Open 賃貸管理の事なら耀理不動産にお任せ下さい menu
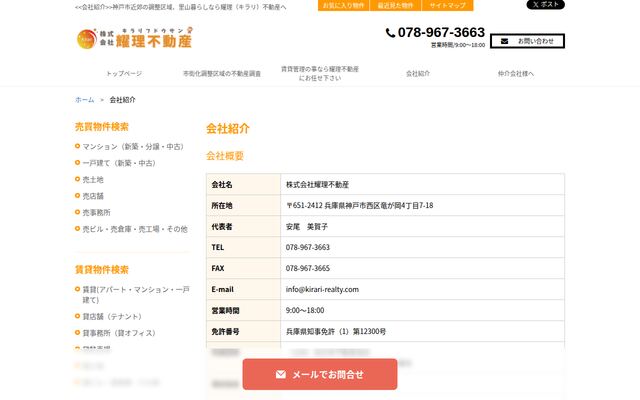 (320, 73)
